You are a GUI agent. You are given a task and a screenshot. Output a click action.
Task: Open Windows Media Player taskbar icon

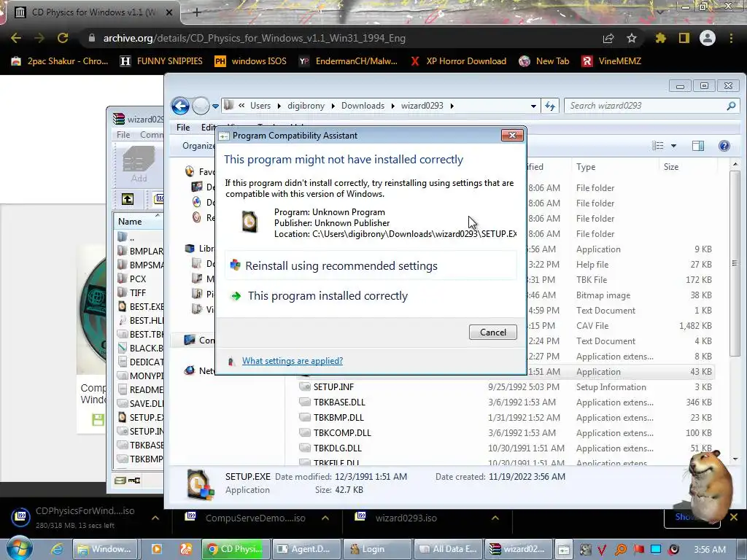(x=156, y=549)
